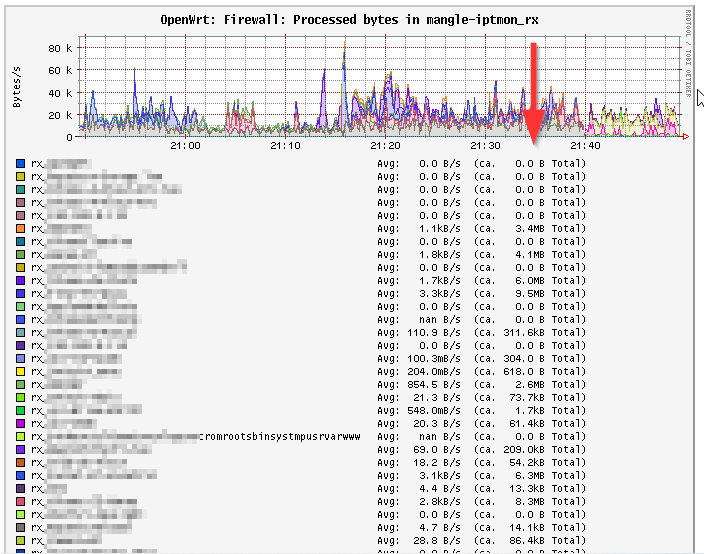Select the average value '4.7 B/s'

pyautogui.click(x=440, y=528)
